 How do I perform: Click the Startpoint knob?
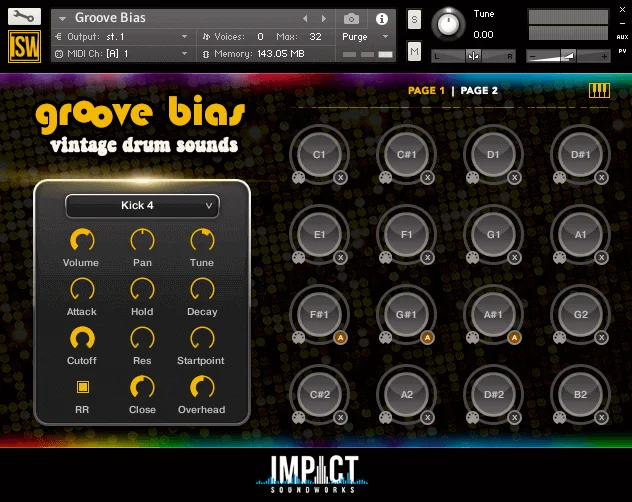(x=202, y=339)
